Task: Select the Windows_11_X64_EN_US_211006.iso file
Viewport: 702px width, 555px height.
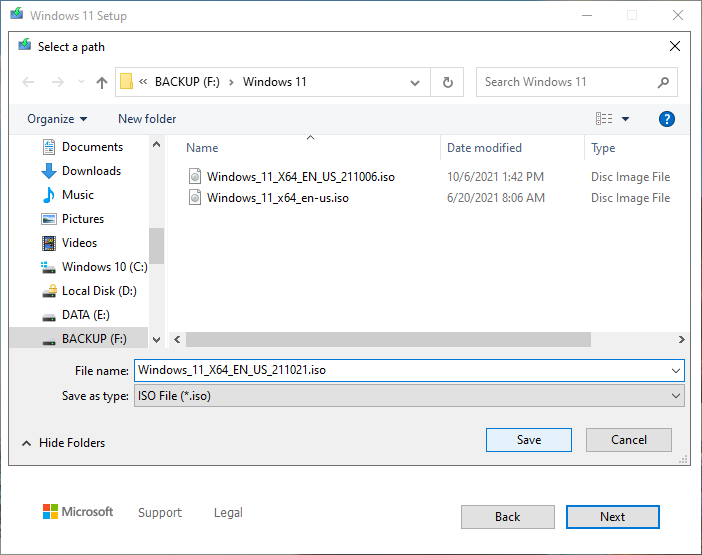Action: coord(301,177)
